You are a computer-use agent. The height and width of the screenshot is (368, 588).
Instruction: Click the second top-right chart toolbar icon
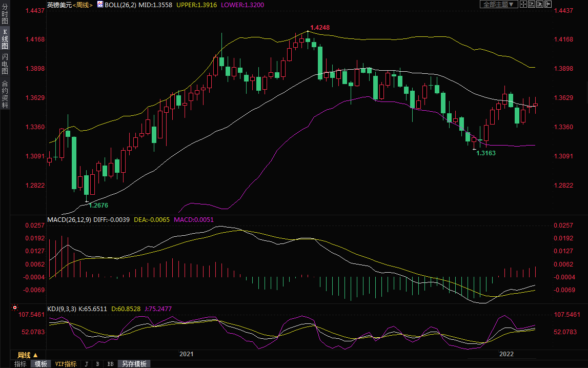532,4
